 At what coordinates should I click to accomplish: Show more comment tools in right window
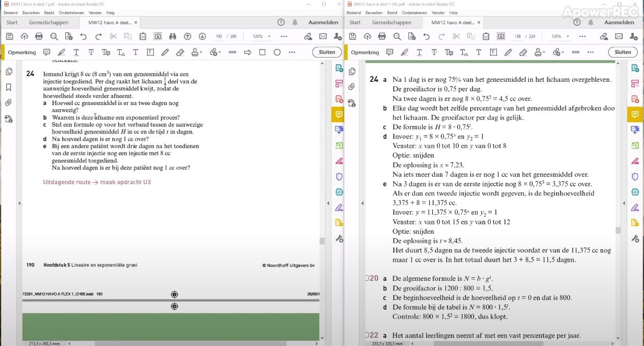(x=590, y=52)
